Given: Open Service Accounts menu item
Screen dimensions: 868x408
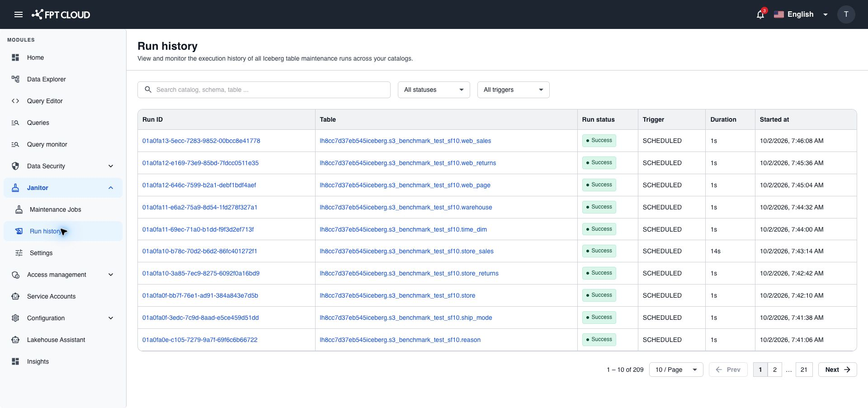Looking at the screenshot, I should pos(63,296).
